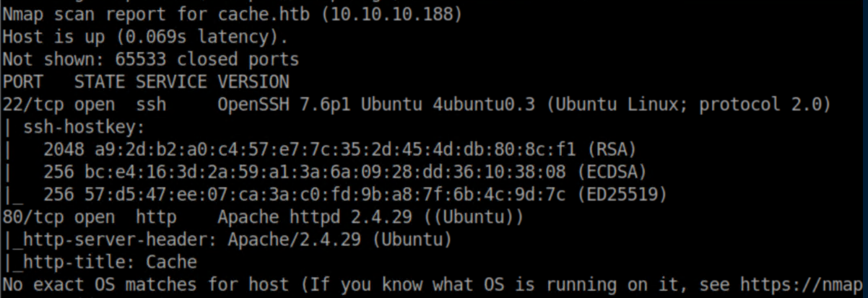Viewport: 868px width, 298px height.
Task: Click the ECDSA hostkey fingerprint line
Action: (344, 172)
